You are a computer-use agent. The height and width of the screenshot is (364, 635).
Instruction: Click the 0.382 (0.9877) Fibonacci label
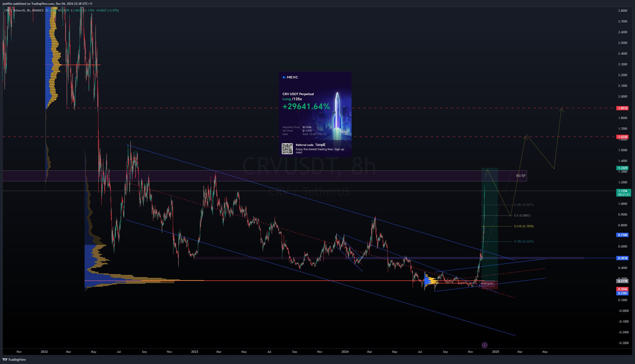(524, 205)
